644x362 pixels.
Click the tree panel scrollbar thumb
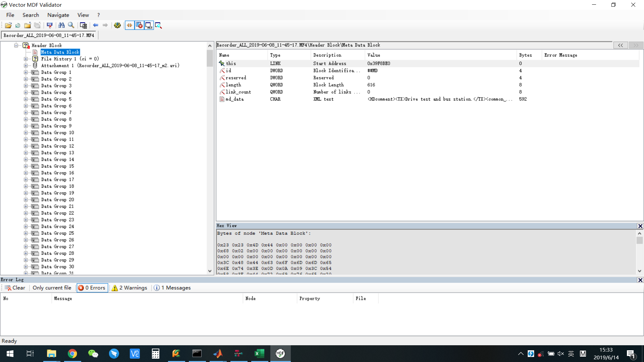tap(210, 58)
